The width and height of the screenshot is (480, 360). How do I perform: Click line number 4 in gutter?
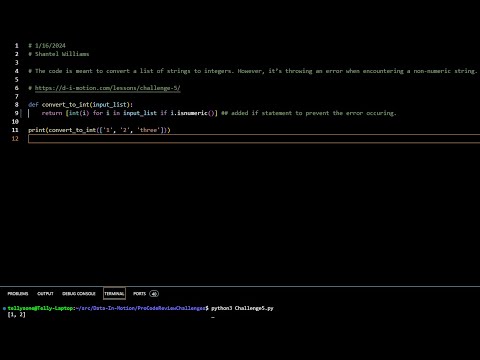17,71
